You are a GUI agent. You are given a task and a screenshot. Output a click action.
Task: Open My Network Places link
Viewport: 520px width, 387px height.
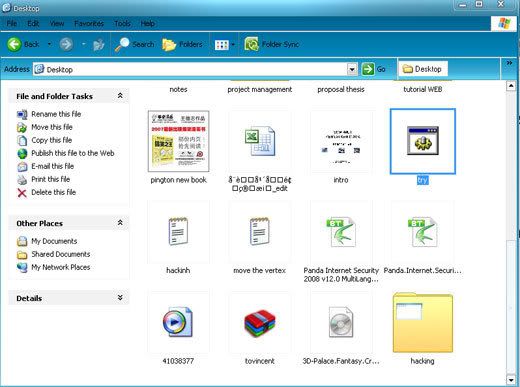[61, 267]
